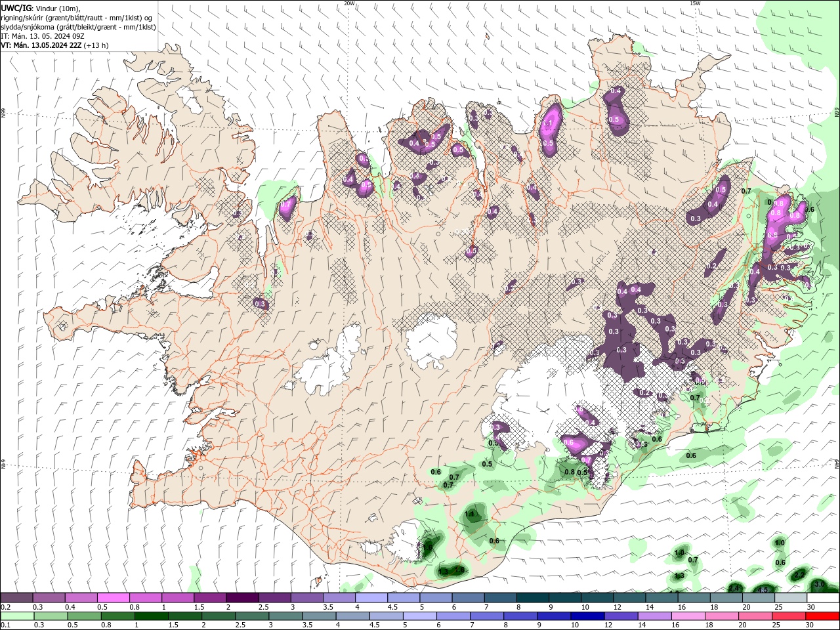
Task: Select the rain legend swatch for 0.3
Action: tap(51, 616)
